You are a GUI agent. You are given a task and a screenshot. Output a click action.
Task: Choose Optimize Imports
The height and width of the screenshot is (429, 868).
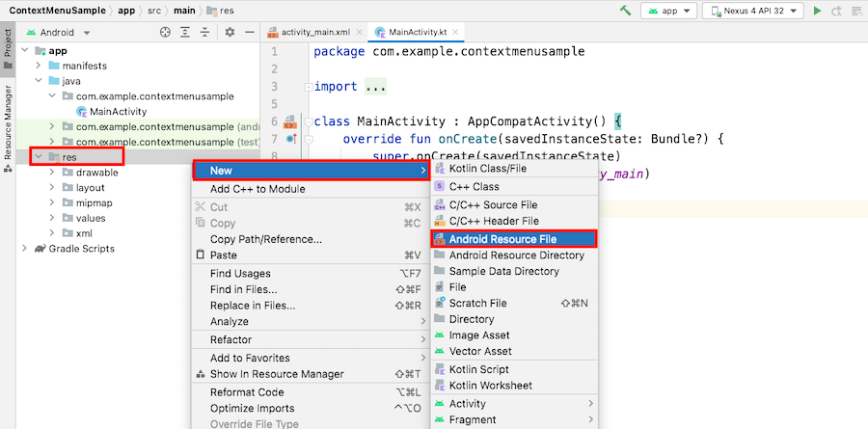pos(312,409)
